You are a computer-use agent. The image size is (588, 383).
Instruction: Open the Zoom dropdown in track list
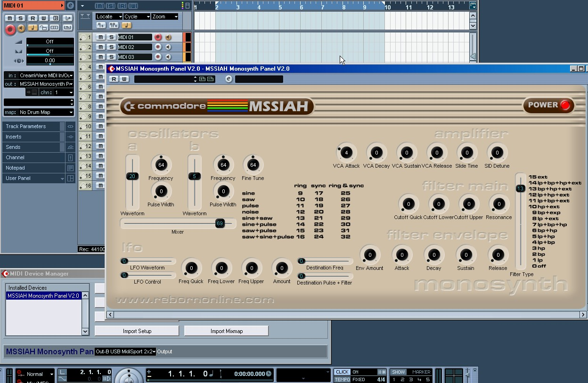pyautogui.click(x=165, y=16)
